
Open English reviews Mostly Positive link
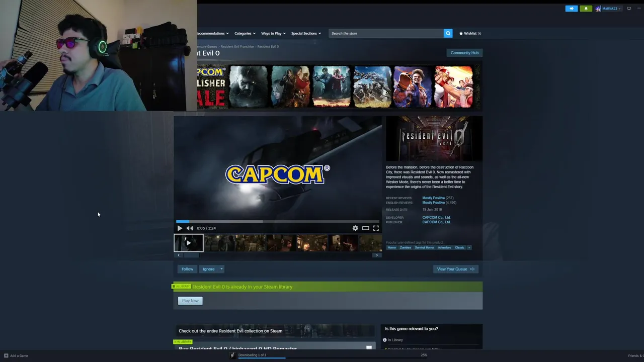pyautogui.click(x=433, y=203)
